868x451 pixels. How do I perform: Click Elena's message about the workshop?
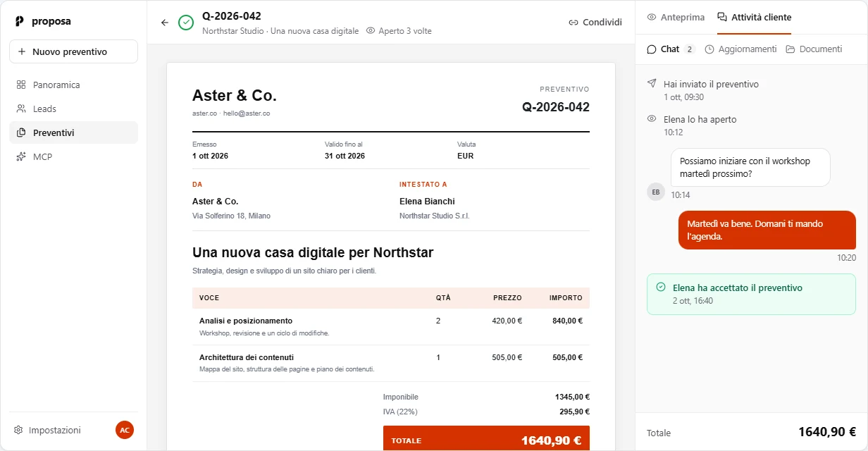[750, 167]
